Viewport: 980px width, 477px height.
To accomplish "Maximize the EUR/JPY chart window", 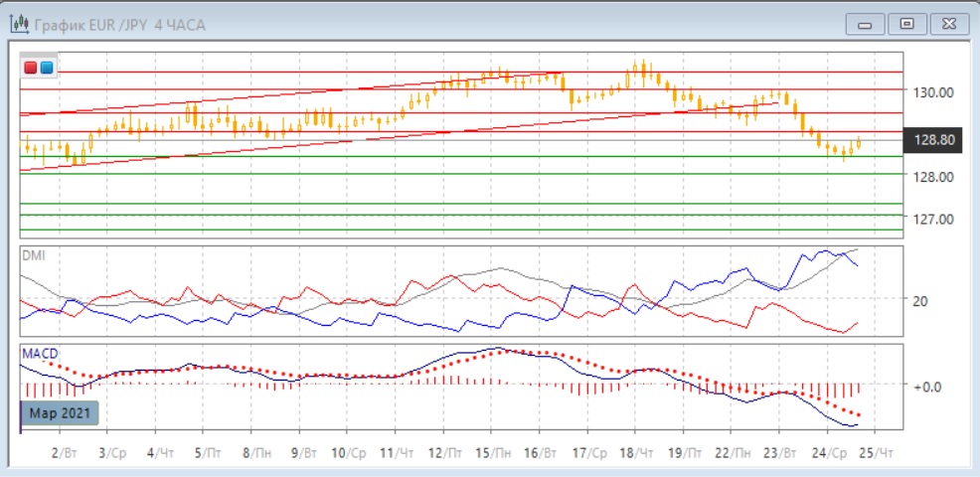I will 905,23.
